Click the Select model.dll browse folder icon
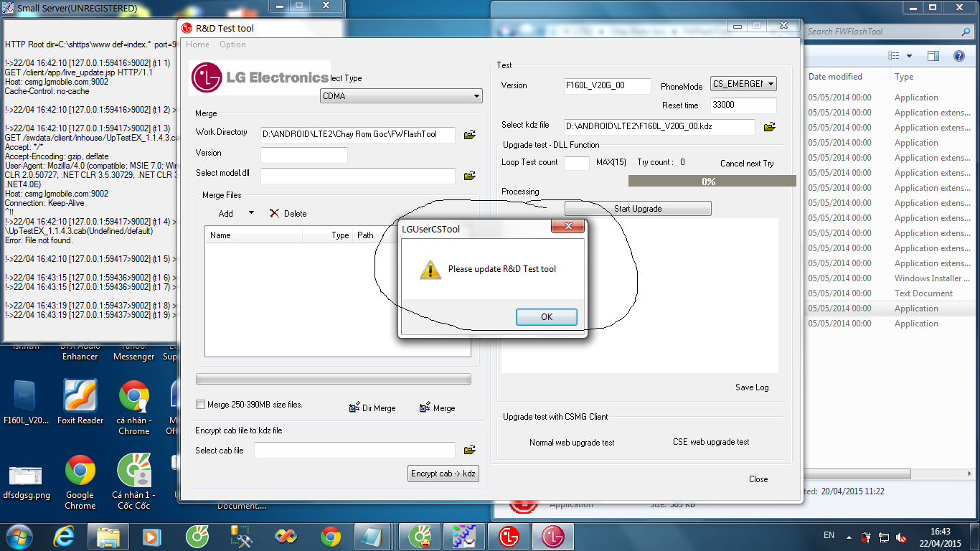Screen dimensions: 980x551 [470, 175]
